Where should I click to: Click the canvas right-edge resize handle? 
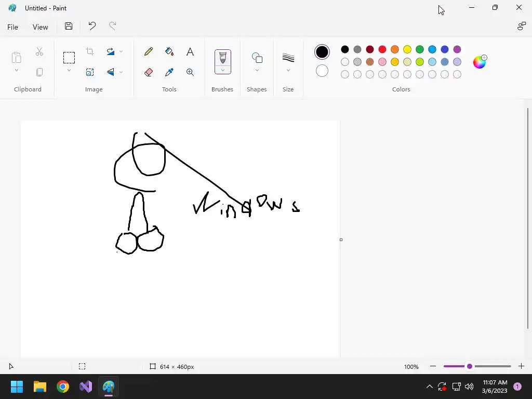341,240
